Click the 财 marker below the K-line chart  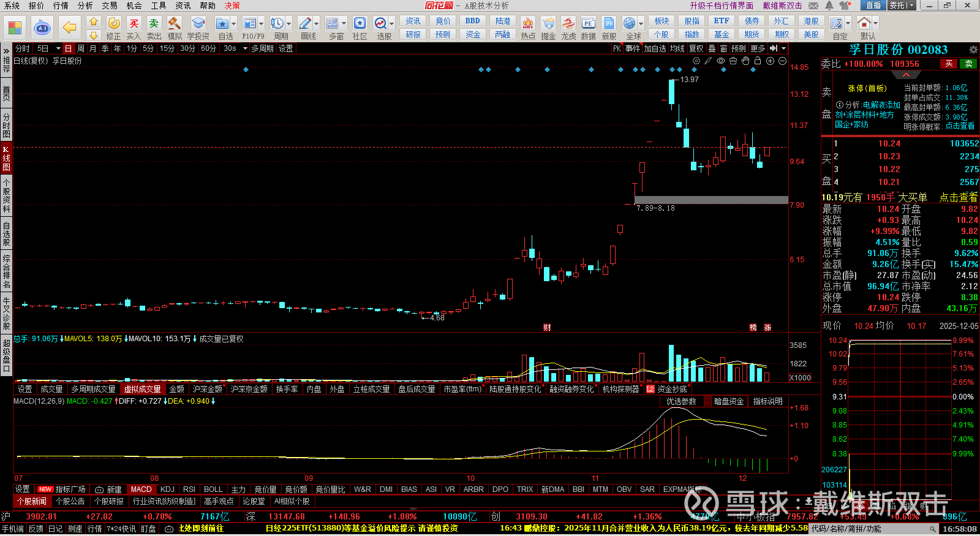(x=547, y=328)
